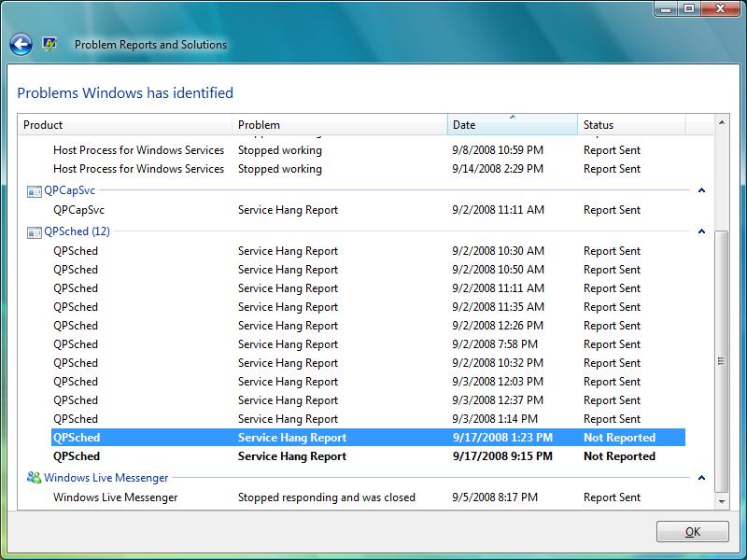Select QPSched row dated 9/2/2008 11:35 AM
The height and width of the screenshot is (560, 747).
pos(368,307)
